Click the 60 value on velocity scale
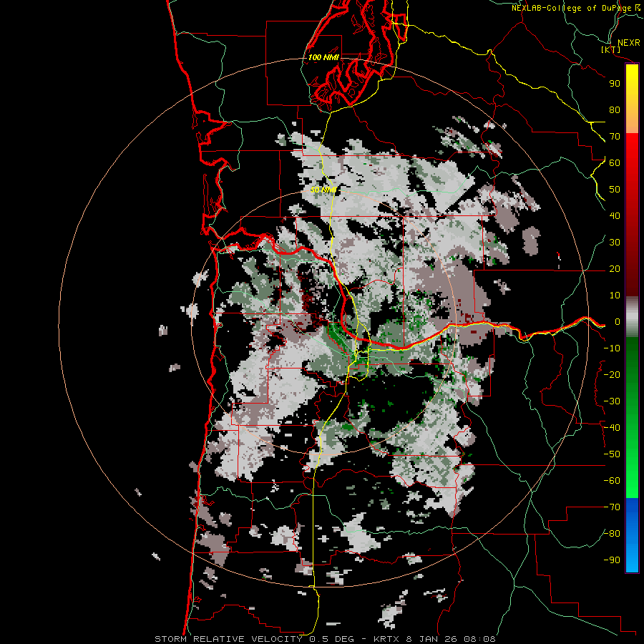644x644 pixels. tap(615, 163)
